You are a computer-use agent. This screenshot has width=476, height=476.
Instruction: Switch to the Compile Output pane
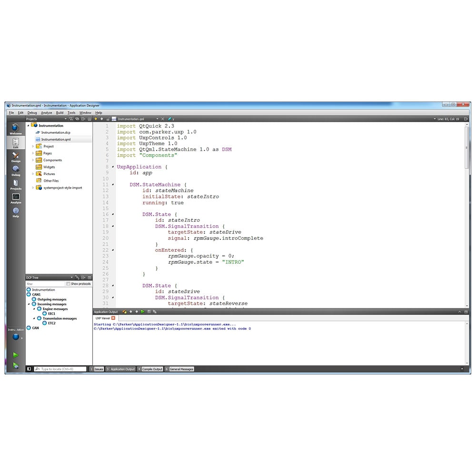152,369
